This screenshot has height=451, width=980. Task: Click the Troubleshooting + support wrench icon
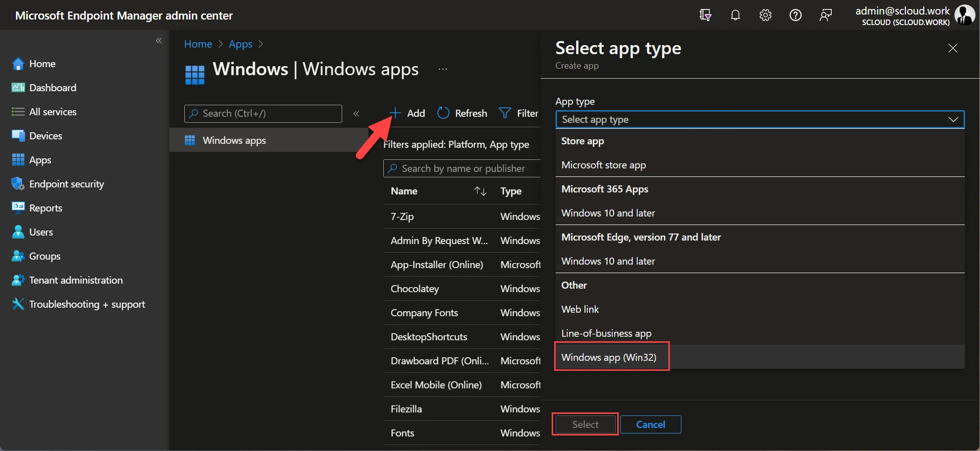[18, 304]
